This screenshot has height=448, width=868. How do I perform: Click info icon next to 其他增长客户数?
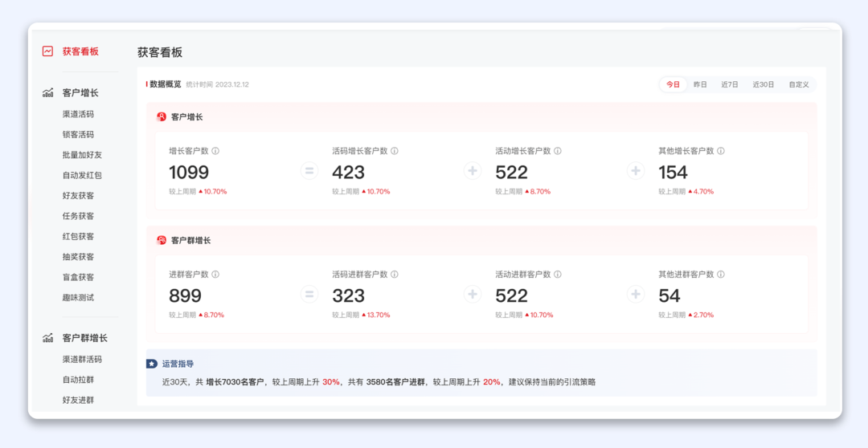click(x=721, y=151)
